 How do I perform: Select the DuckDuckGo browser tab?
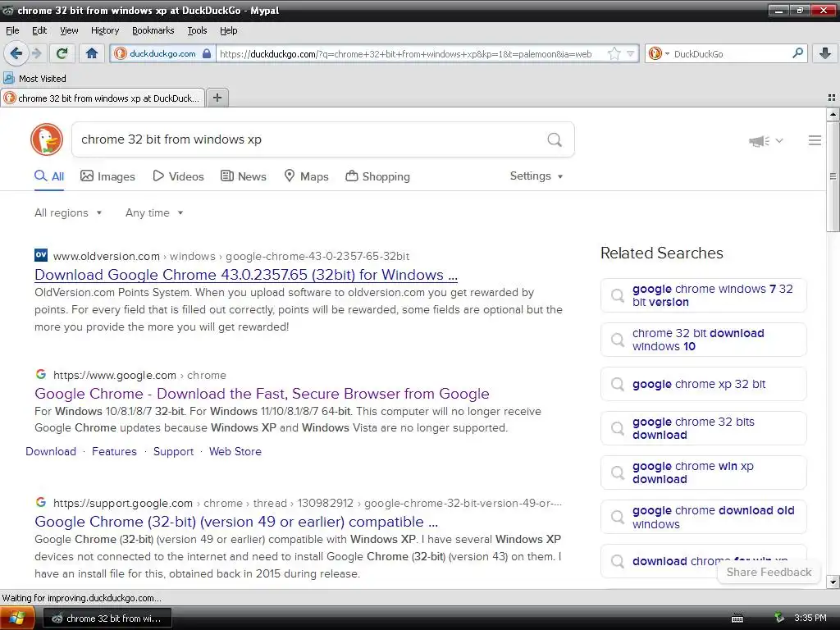tap(103, 98)
